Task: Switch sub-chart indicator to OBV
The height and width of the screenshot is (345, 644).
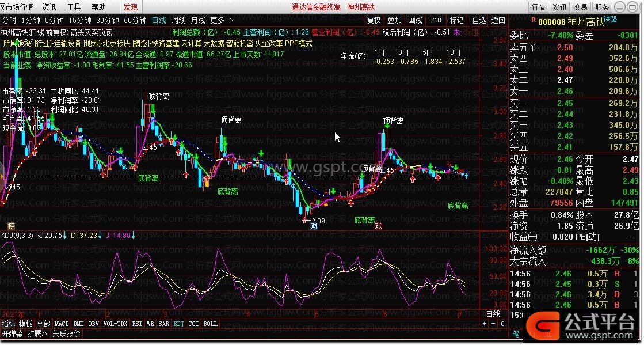Action: pyautogui.click(x=94, y=324)
